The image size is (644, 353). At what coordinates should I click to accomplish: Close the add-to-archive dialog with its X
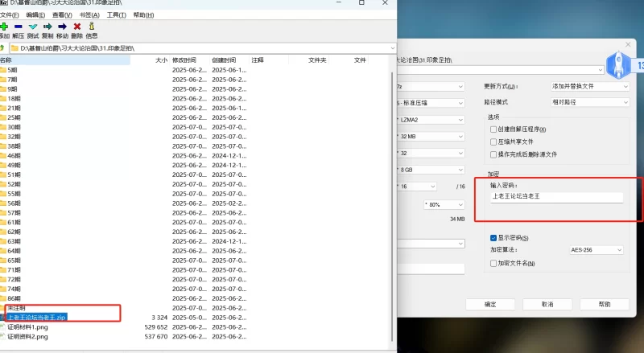point(628,44)
